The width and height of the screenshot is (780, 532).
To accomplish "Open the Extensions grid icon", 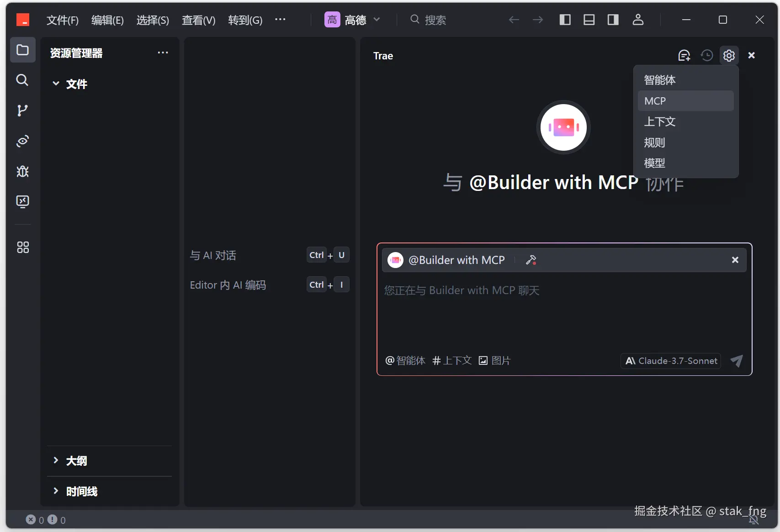I will point(22,248).
